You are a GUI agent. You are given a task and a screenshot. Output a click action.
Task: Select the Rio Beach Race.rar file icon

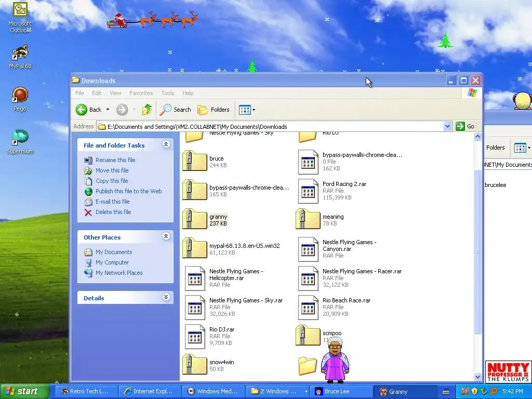click(x=308, y=308)
